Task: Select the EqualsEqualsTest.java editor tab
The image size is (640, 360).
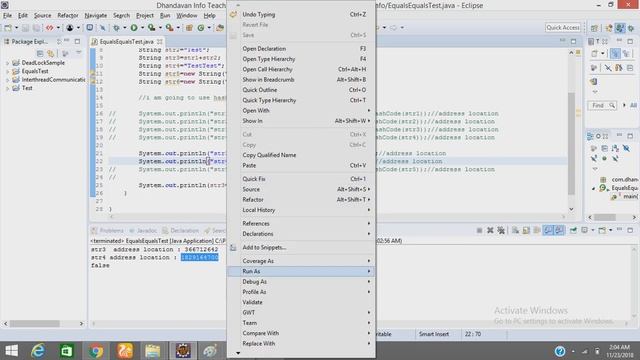Action: tap(126, 42)
